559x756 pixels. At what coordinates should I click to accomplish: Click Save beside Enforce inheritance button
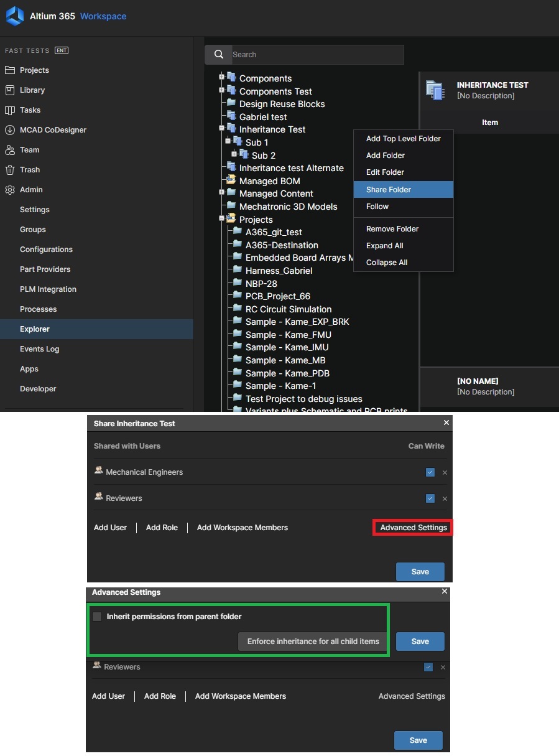[x=420, y=642]
